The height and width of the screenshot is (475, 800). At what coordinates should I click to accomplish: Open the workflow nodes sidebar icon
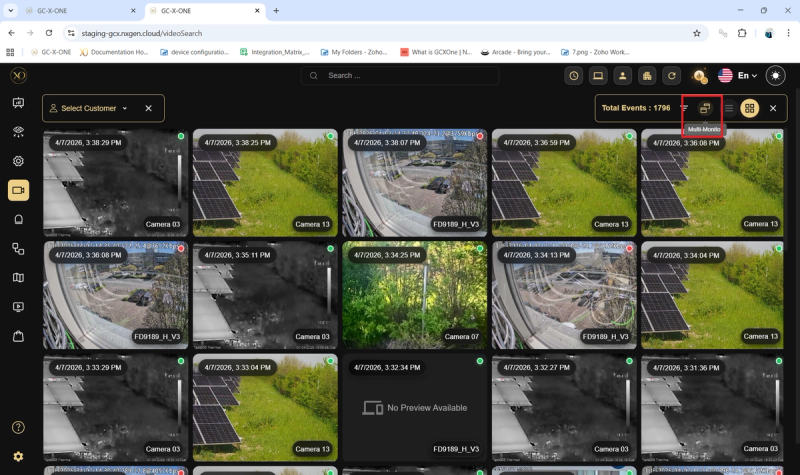[x=18, y=249]
